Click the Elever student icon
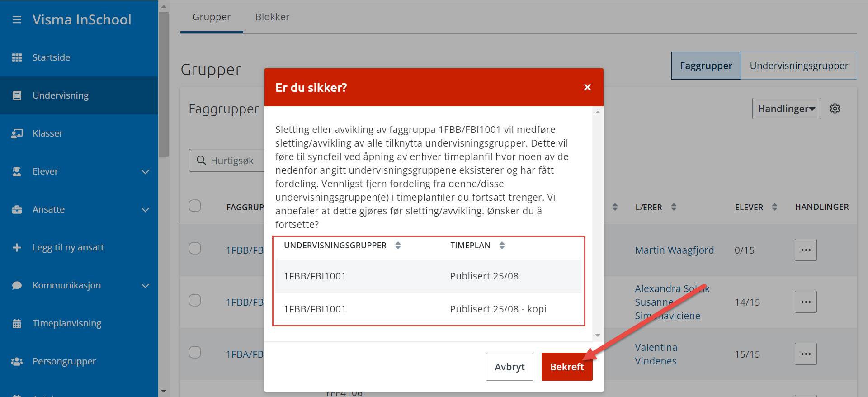 point(17,171)
